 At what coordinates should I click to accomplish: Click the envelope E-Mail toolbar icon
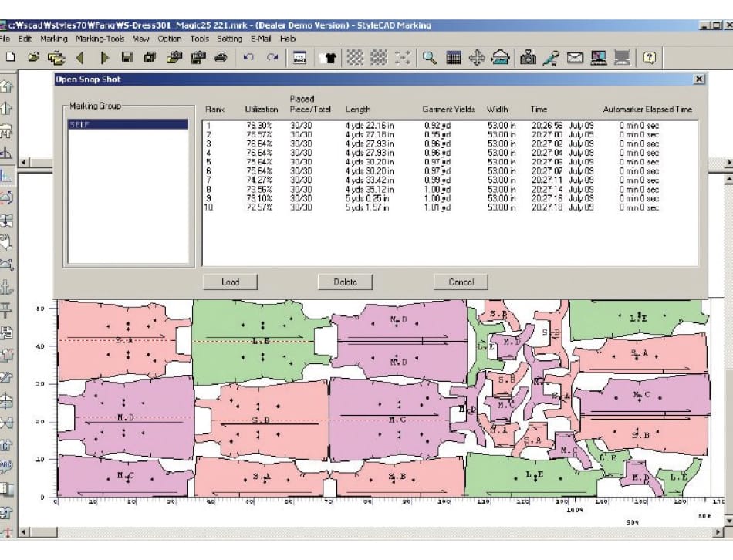coord(575,57)
